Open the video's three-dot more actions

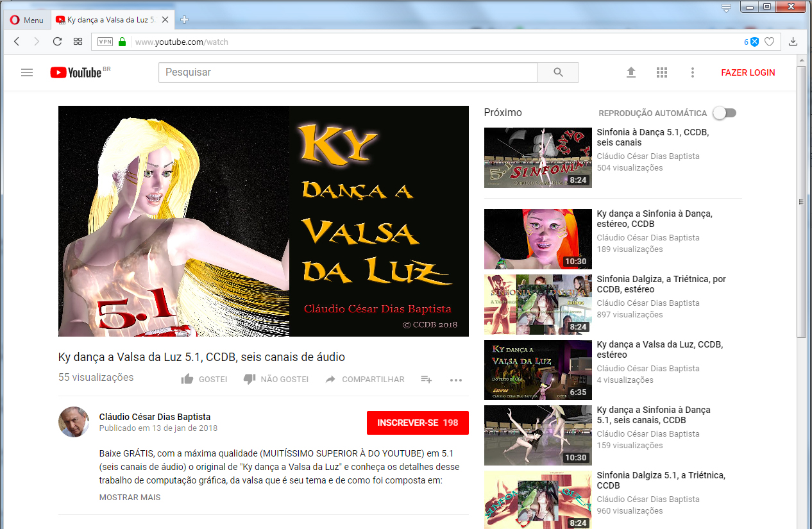point(456,380)
